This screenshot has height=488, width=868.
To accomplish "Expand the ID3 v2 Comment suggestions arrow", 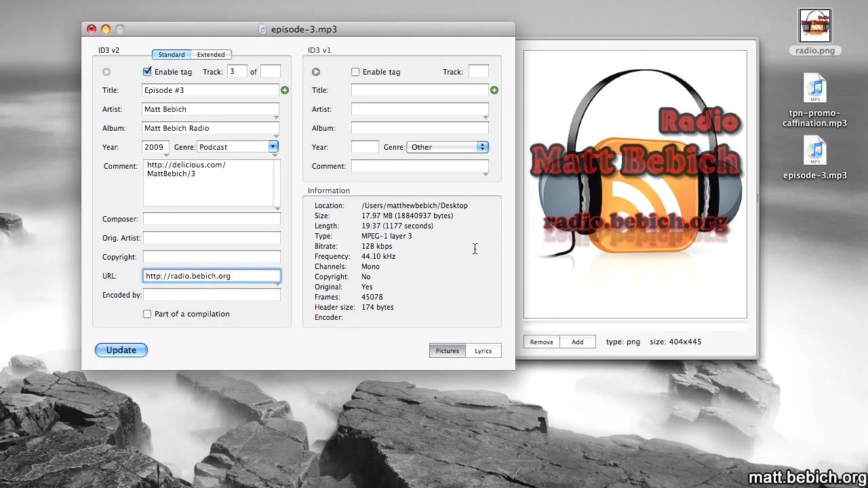I will [277, 208].
